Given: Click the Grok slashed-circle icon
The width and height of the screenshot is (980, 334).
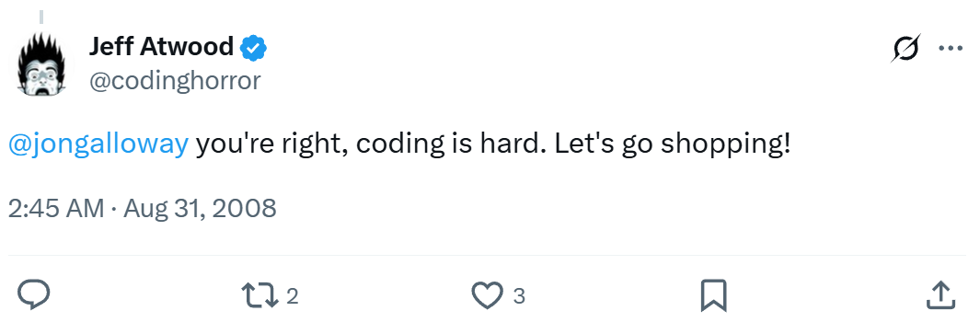Looking at the screenshot, I should 905,48.
